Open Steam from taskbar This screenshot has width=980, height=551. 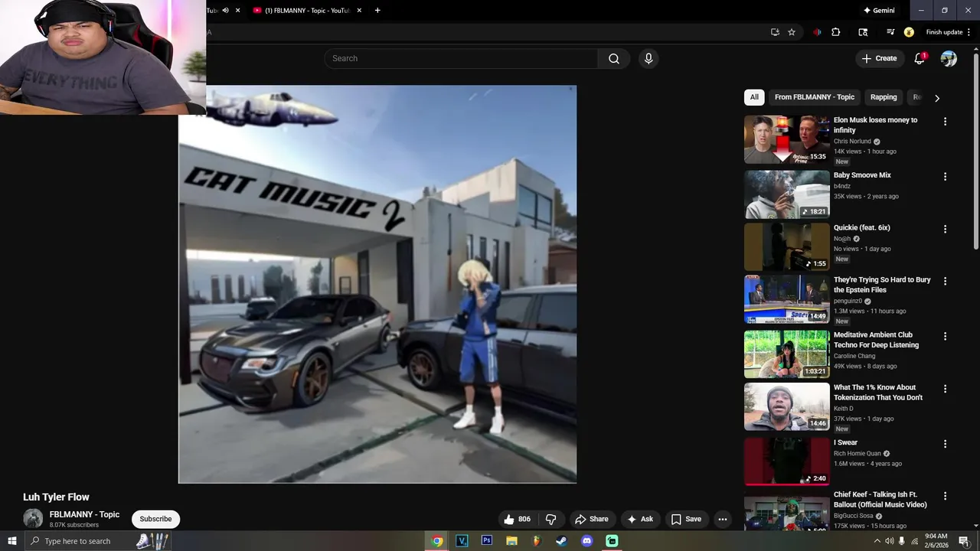[561, 541]
